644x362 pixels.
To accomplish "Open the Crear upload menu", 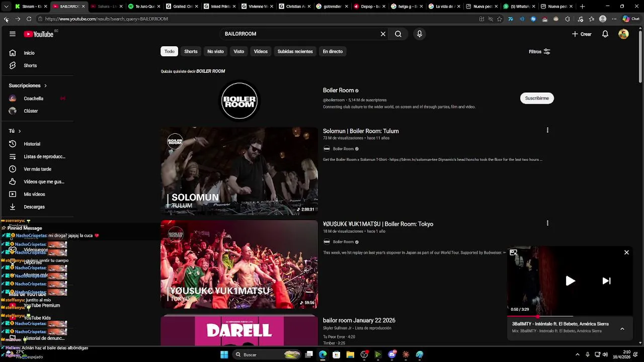I will point(582,34).
